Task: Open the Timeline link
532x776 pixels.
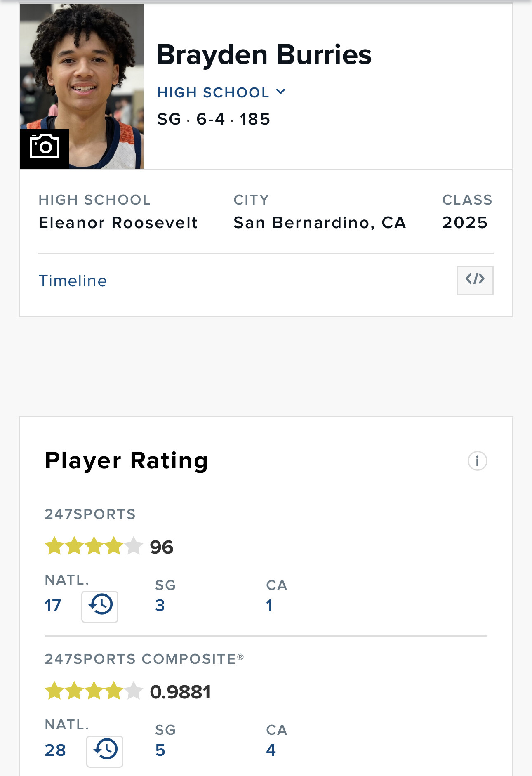Action: [x=73, y=281]
